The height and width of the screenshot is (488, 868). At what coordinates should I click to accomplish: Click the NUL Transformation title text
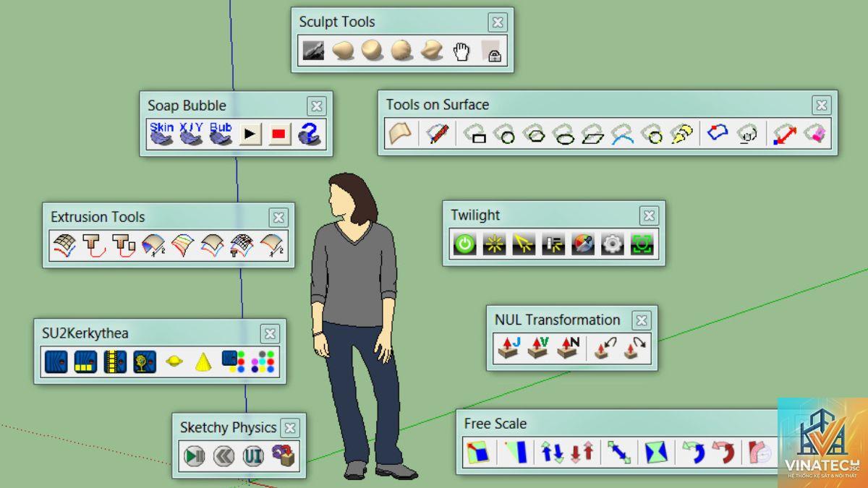point(558,320)
